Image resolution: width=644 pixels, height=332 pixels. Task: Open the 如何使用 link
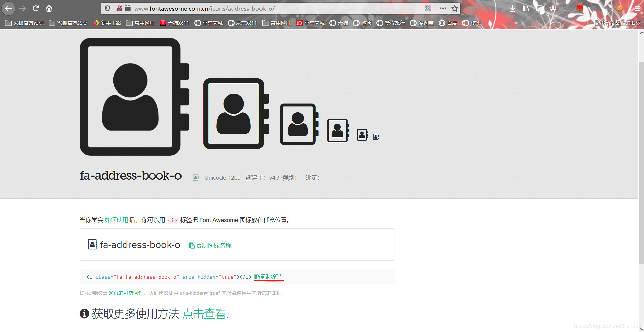(x=116, y=220)
